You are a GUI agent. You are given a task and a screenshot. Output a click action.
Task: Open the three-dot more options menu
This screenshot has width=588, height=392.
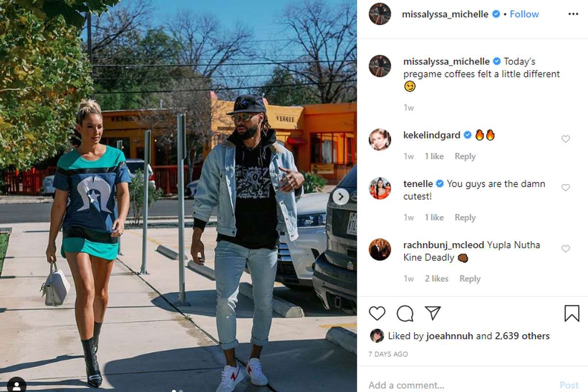tap(573, 14)
